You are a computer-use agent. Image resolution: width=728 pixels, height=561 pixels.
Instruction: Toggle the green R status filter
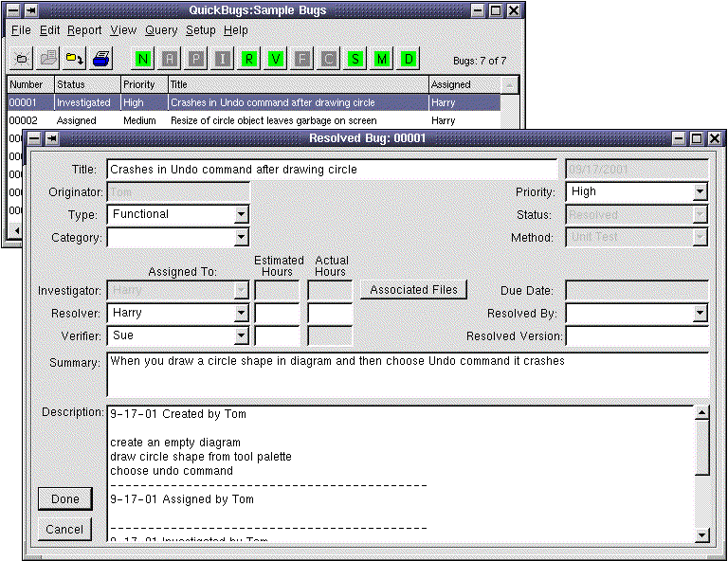[249, 59]
